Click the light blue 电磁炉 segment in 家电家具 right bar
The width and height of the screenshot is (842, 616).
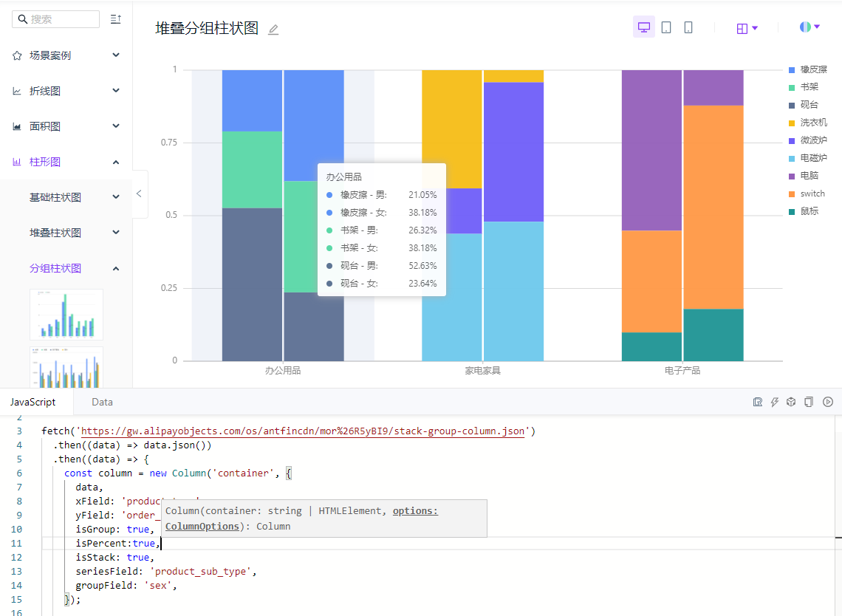coord(513,291)
